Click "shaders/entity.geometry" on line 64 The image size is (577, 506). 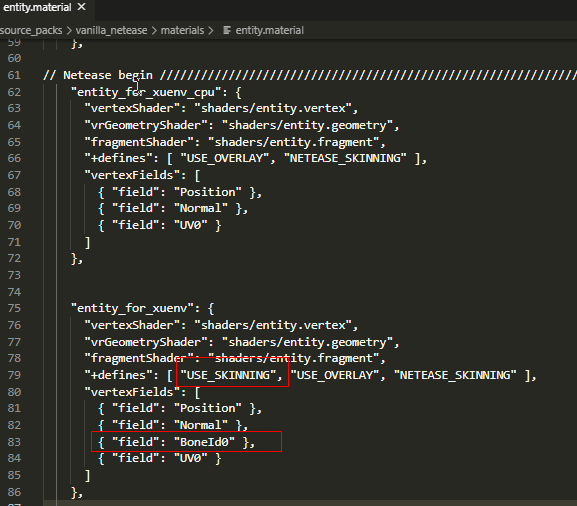pyautogui.click(x=308, y=125)
